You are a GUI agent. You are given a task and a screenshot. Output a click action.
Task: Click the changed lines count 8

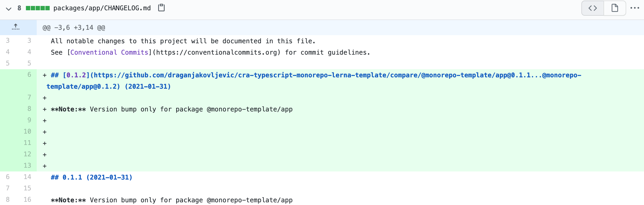19,8
